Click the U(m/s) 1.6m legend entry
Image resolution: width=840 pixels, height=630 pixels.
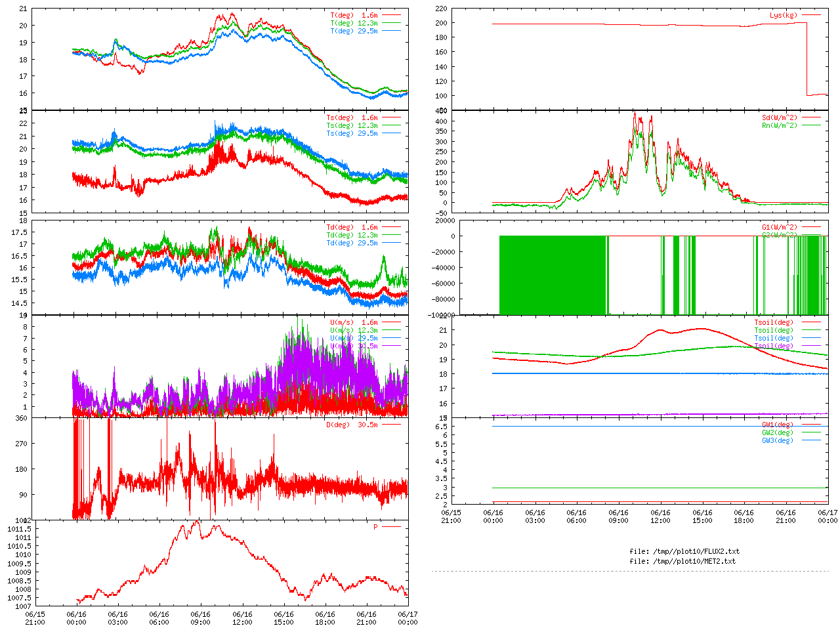tap(354, 322)
